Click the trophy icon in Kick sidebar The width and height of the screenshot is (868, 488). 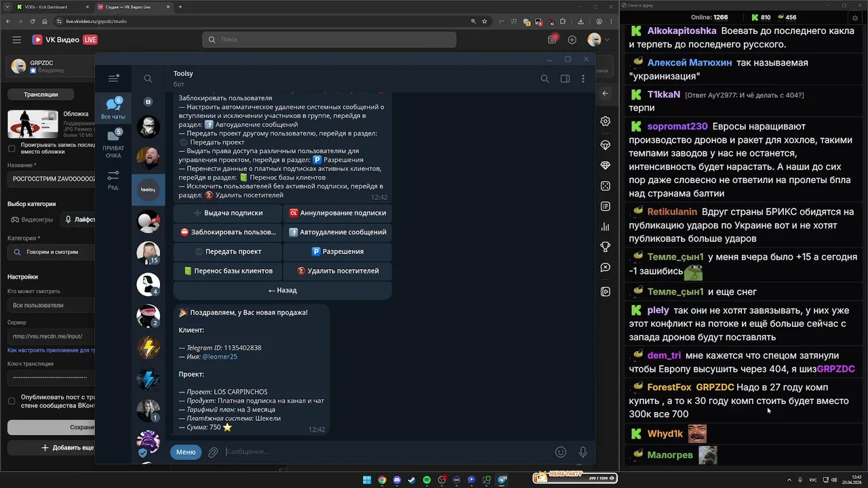[x=606, y=247]
